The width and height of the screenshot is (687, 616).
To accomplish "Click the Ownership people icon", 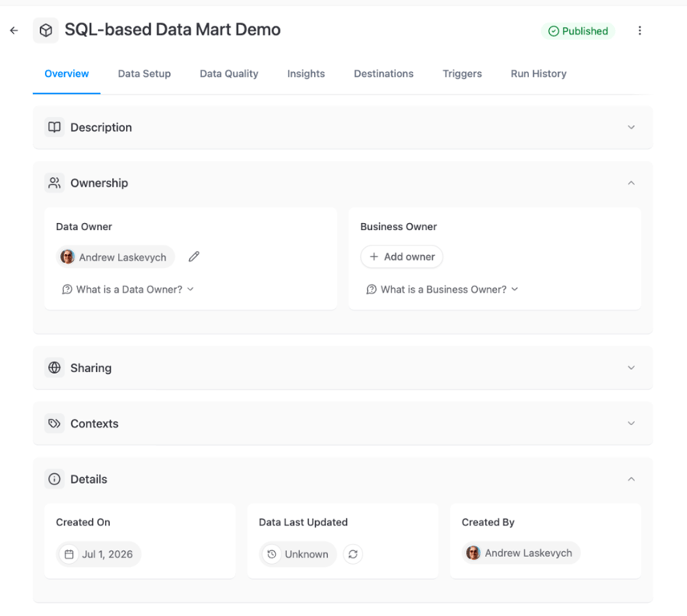I will [55, 183].
